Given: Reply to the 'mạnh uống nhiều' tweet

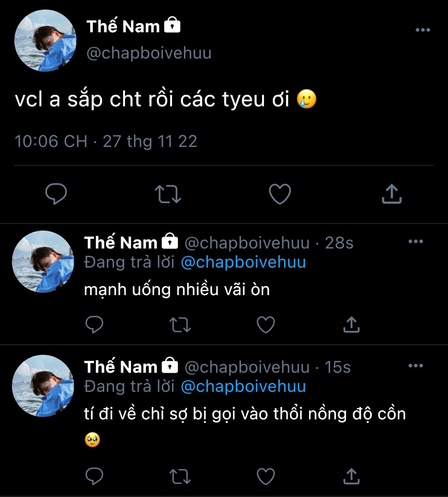Looking at the screenshot, I should (x=94, y=325).
